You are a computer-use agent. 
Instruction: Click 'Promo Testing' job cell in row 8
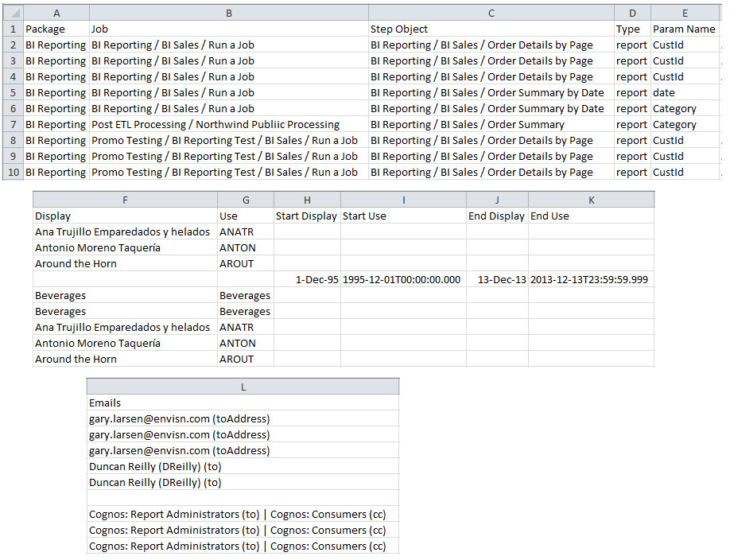click(229, 140)
